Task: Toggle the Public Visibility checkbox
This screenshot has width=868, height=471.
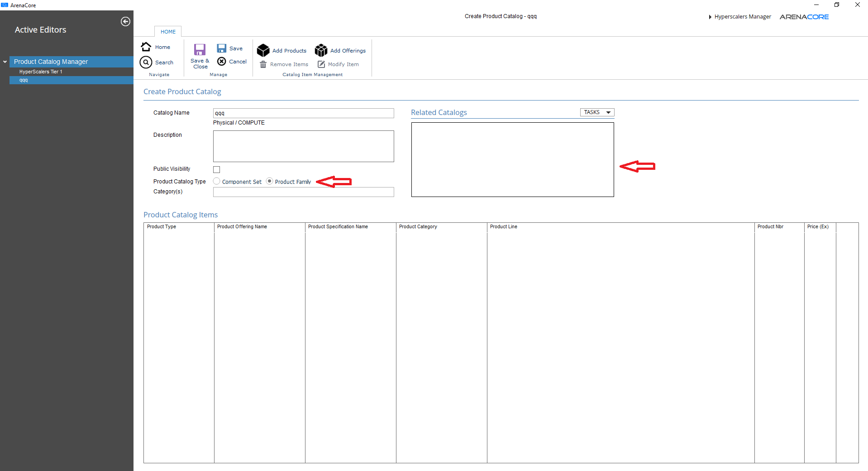Action: [x=216, y=169]
